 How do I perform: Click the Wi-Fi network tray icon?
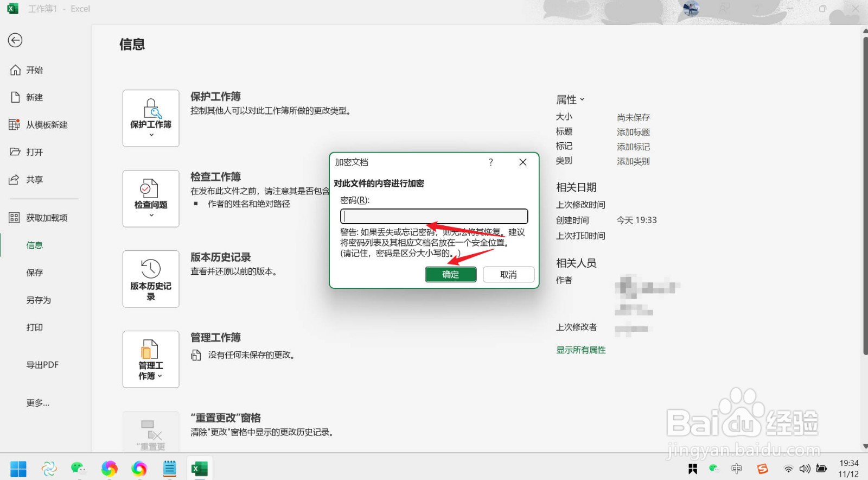click(x=788, y=469)
